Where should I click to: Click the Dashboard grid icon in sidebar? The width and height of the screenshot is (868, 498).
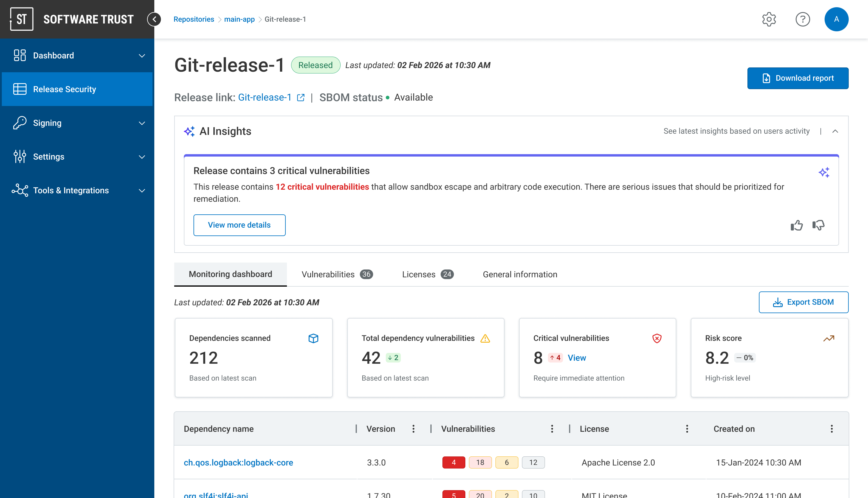click(20, 55)
